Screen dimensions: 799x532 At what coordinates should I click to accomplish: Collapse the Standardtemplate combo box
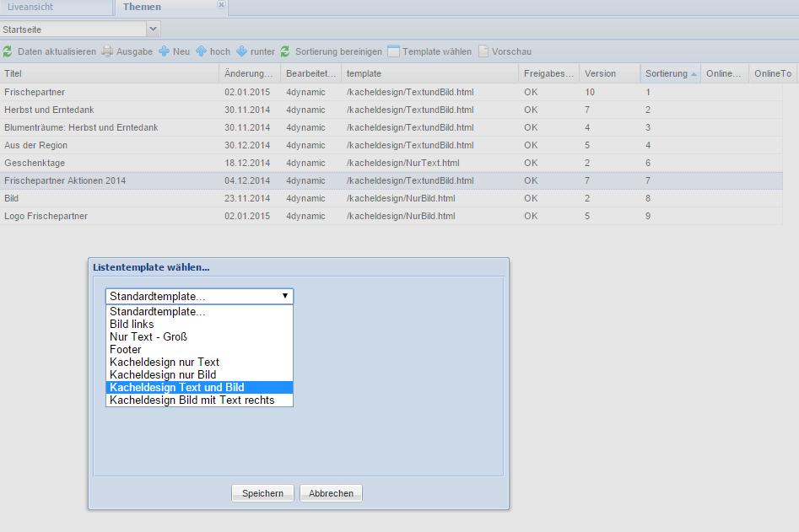[x=285, y=297]
